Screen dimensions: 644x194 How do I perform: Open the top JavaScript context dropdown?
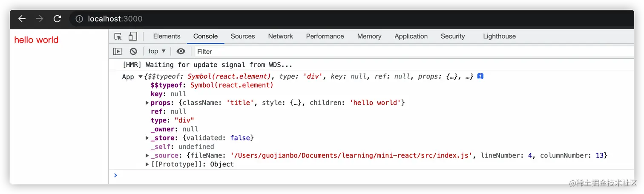click(x=157, y=51)
